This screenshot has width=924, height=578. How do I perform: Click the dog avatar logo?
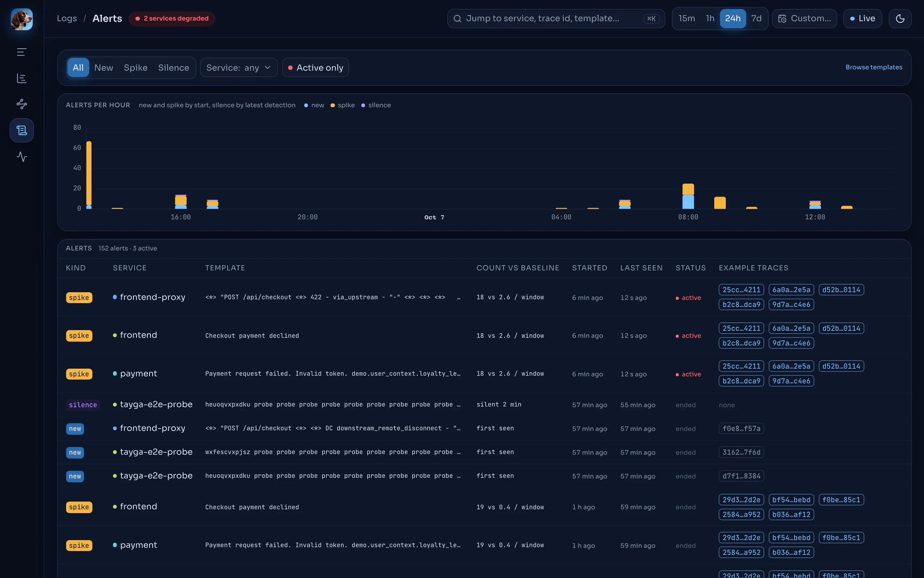22,19
